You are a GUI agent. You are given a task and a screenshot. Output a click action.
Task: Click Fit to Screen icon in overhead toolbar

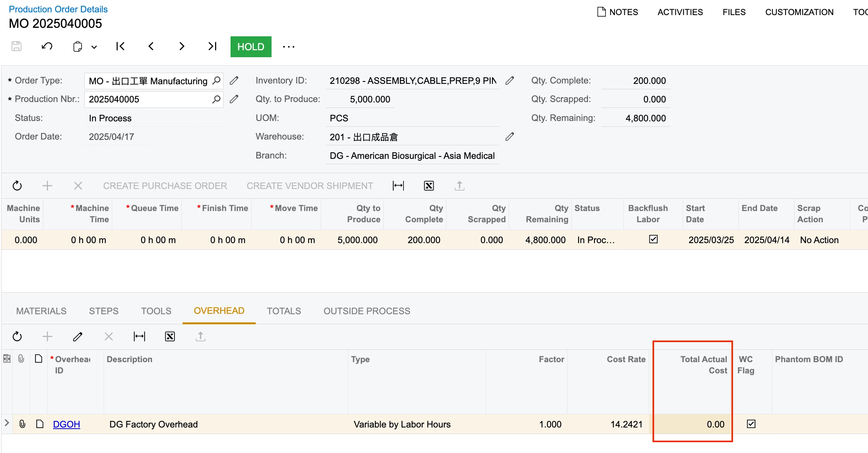(x=139, y=337)
